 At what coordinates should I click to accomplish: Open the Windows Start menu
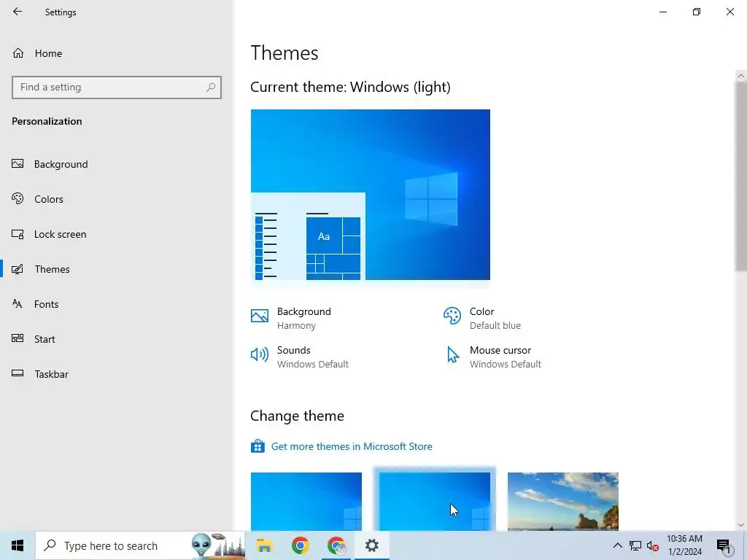click(18, 545)
